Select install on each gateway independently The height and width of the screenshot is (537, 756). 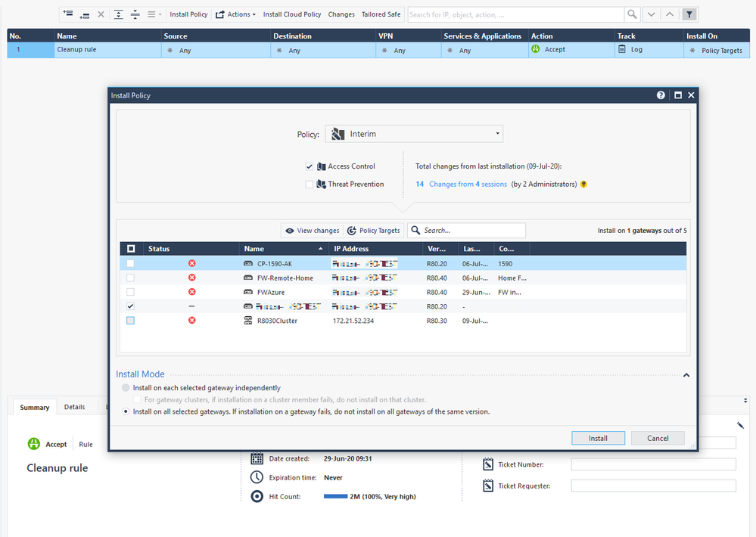(x=126, y=388)
